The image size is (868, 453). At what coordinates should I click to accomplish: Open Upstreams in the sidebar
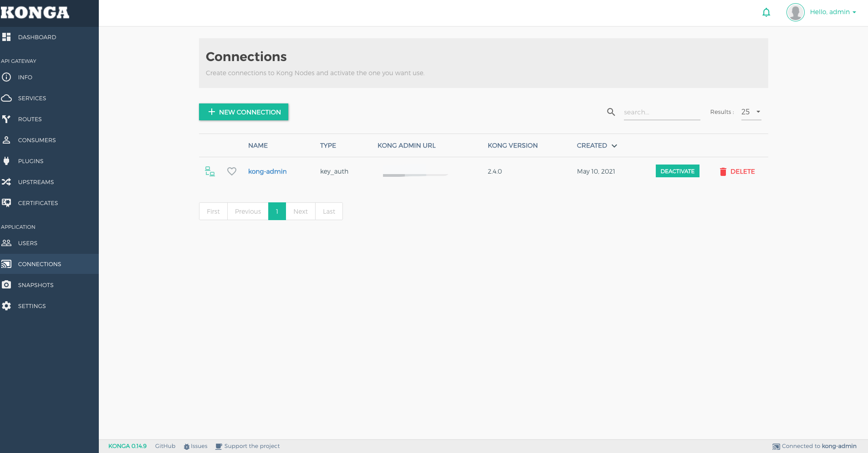[x=36, y=182]
